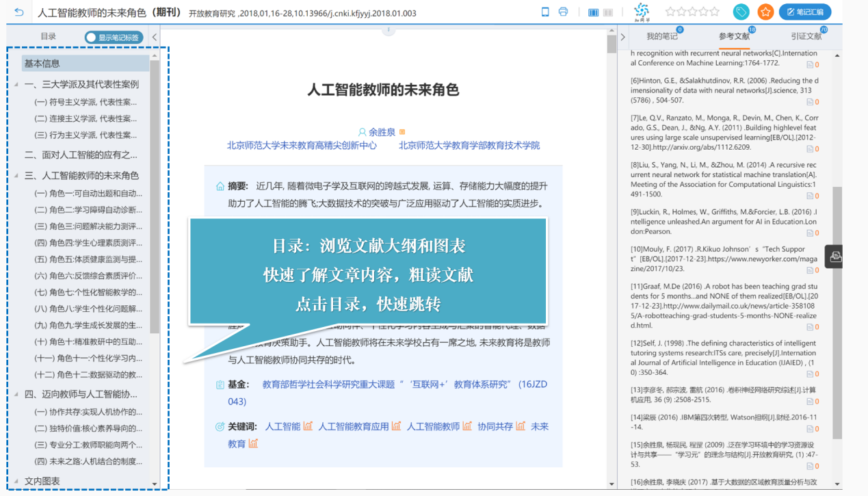Open mobile reading view icon
Viewport: 868px width, 496px height.
click(x=545, y=12)
